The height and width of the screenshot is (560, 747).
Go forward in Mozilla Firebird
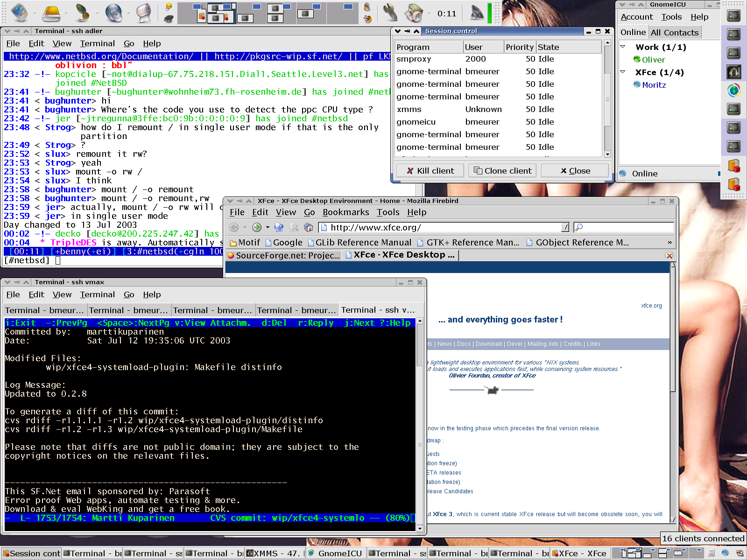256,227
